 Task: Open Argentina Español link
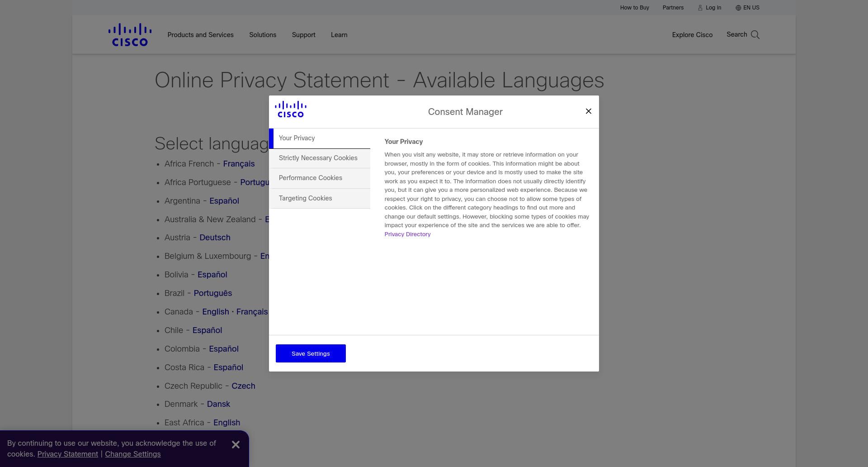(224, 201)
